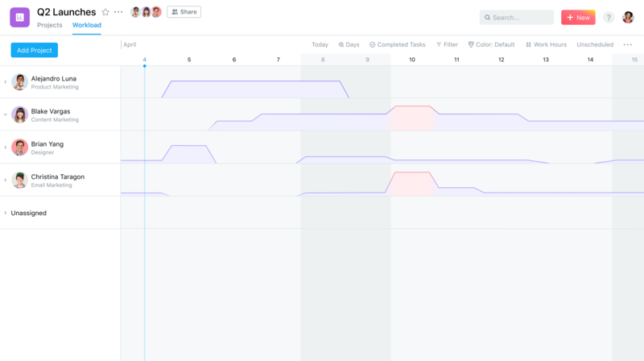Open the user profile avatar menu

[628, 17]
